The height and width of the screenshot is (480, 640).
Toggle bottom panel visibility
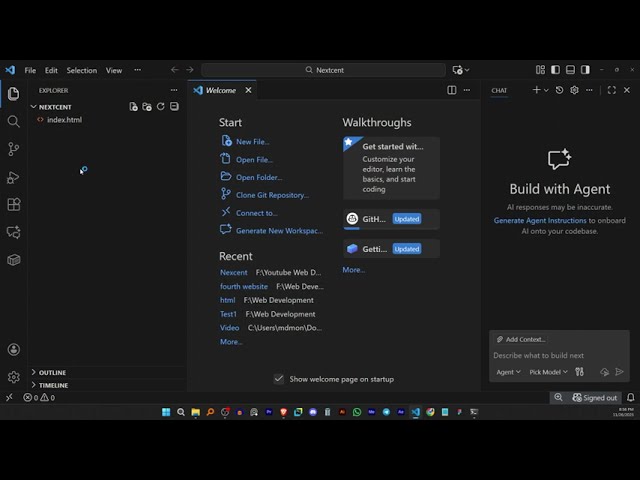(x=570, y=70)
